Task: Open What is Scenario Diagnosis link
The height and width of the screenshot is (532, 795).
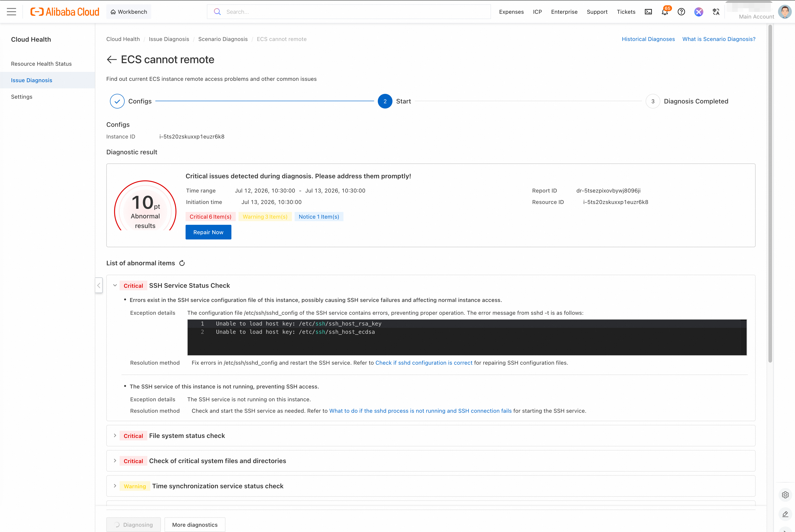Action: point(718,39)
